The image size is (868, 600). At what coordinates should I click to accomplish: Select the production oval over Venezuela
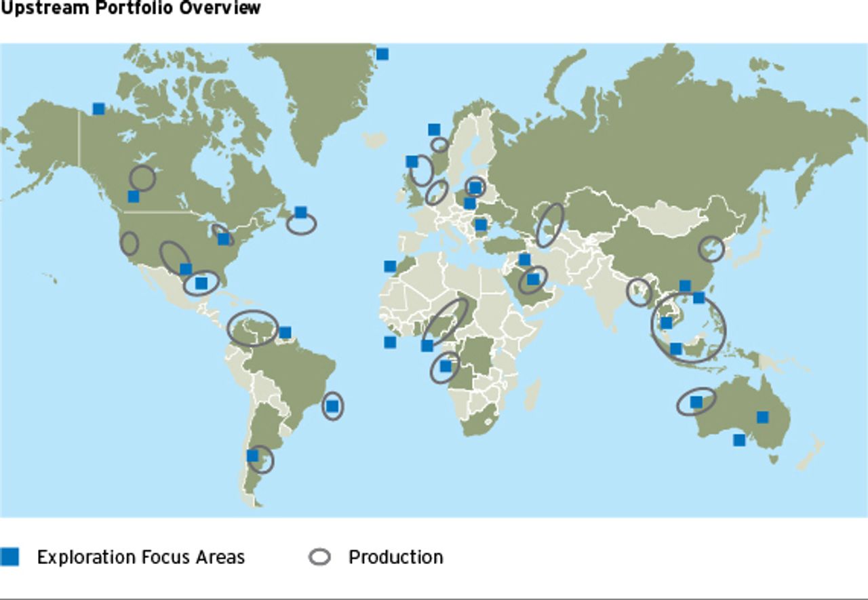pyautogui.click(x=252, y=328)
